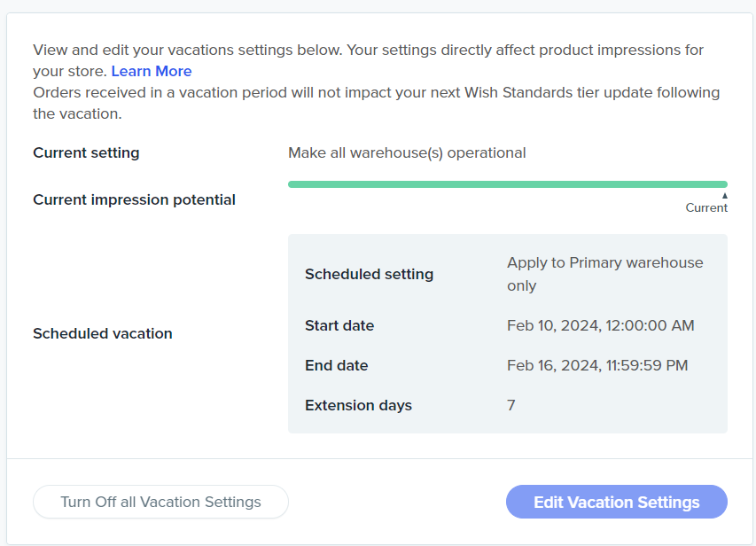Click the green impression potential bar
Image resolution: width=756 pixels, height=546 pixels.
pyautogui.click(x=507, y=184)
